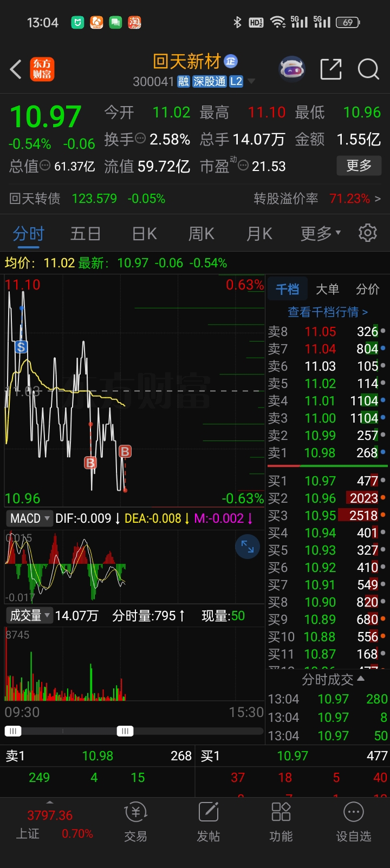Tap the share/export icon
The image size is (390, 868).
pos(330,69)
